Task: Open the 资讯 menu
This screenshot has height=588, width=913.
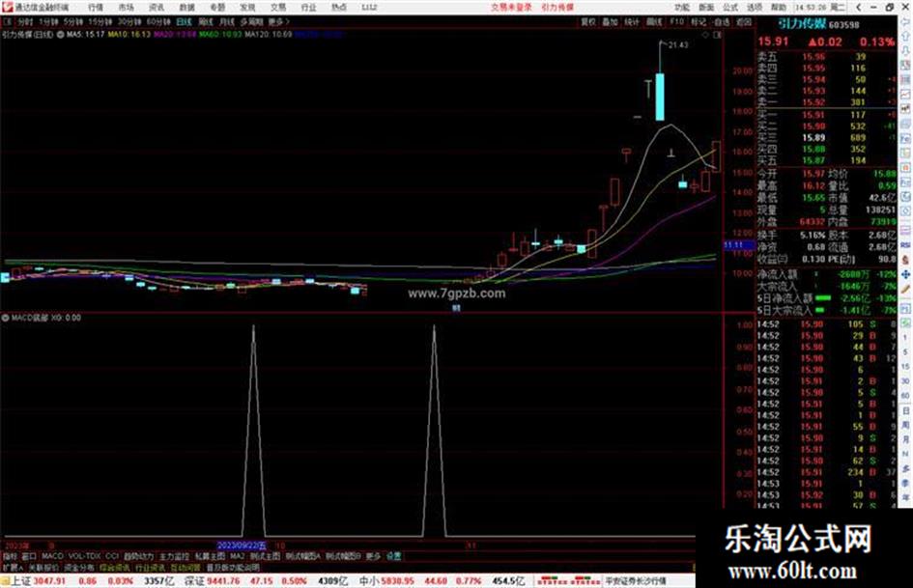Action: point(157,7)
